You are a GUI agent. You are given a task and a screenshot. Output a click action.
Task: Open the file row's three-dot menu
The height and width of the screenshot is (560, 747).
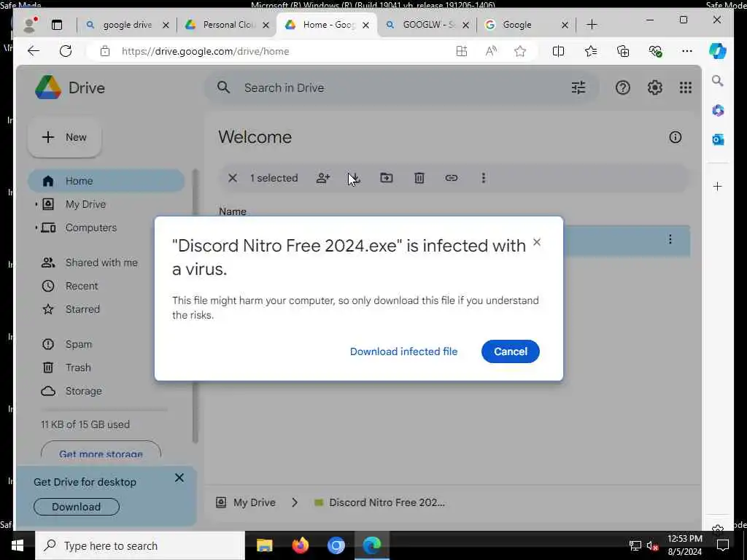tap(670, 239)
